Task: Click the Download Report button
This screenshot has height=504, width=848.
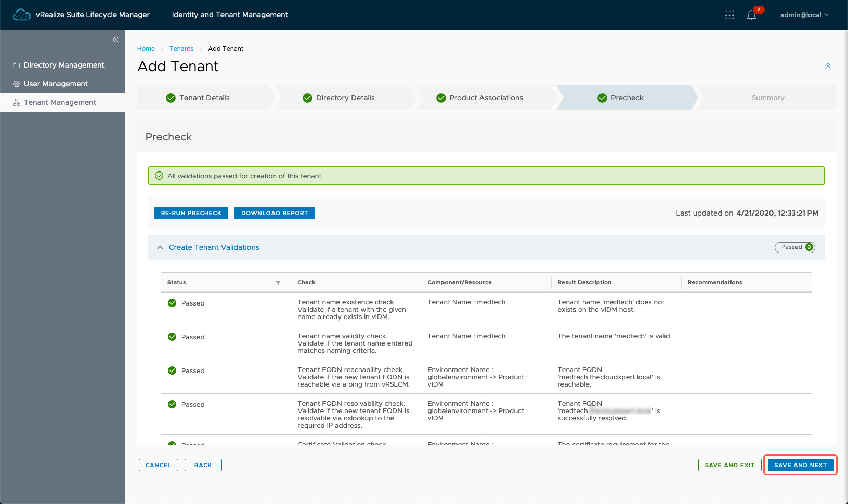Action: point(275,213)
